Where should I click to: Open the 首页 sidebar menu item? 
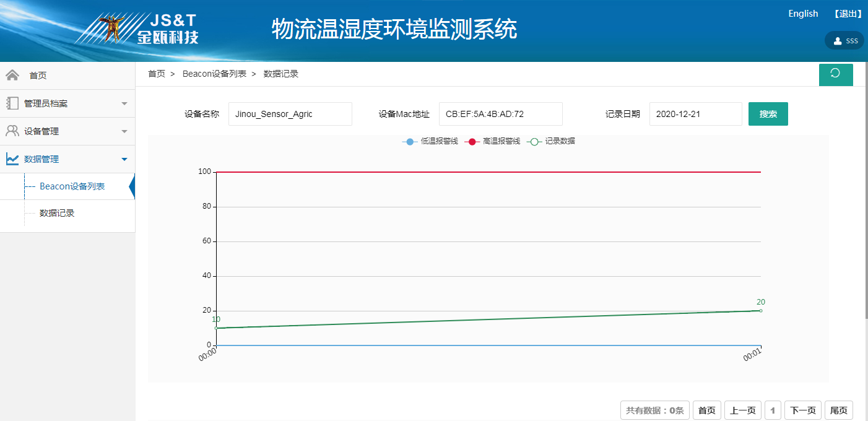pos(67,76)
